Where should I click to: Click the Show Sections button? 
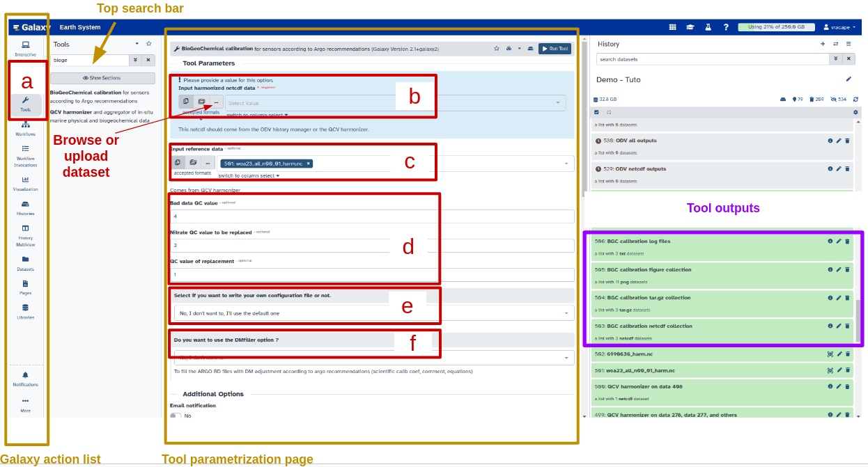pos(102,78)
